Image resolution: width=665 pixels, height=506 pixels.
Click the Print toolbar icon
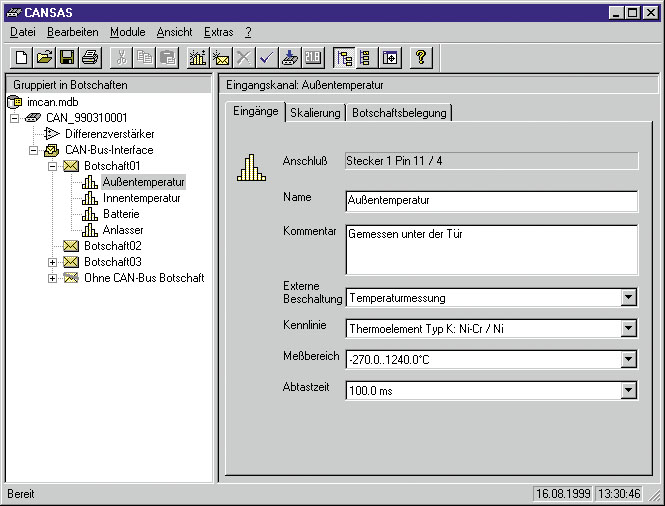click(90, 58)
